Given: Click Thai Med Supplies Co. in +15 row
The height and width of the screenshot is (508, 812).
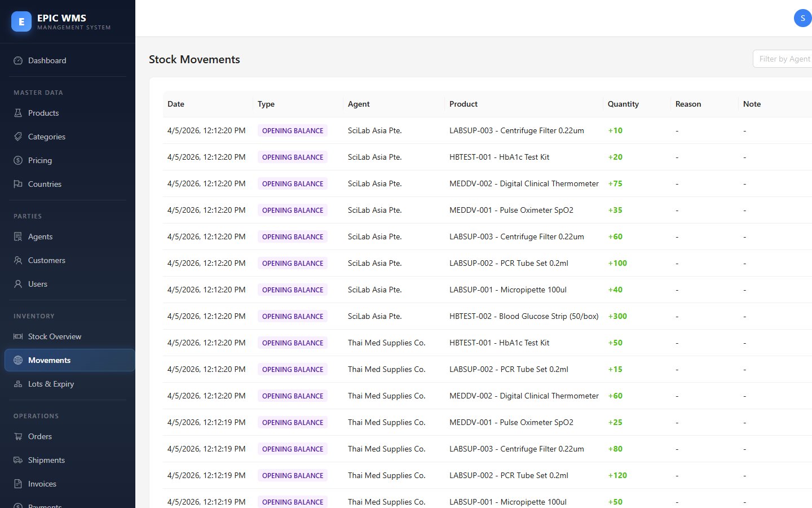Looking at the screenshot, I should coord(387,369).
